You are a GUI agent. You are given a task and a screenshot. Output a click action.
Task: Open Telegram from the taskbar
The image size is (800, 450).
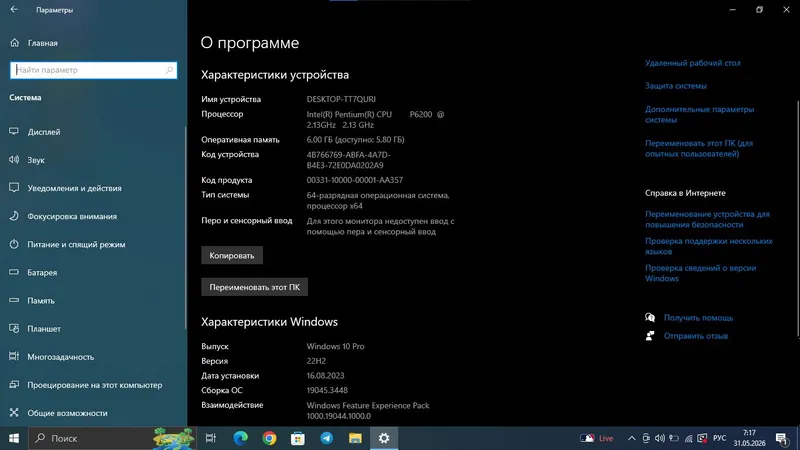[x=327, y=438]
